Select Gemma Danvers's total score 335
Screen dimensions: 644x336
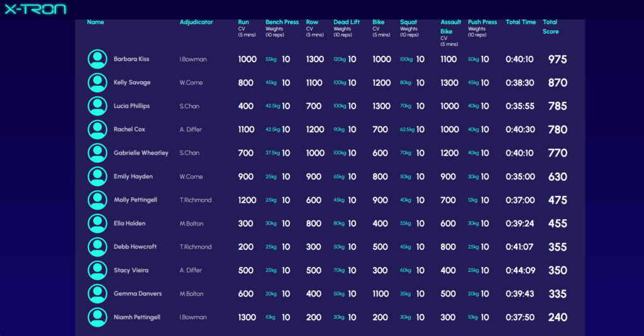click(557, 294)
